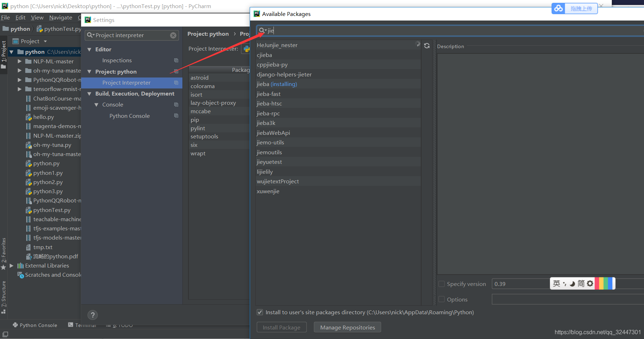
Task: Select the jiebaWebApi package
Action: pyautogui.click(x=338, y=133)
